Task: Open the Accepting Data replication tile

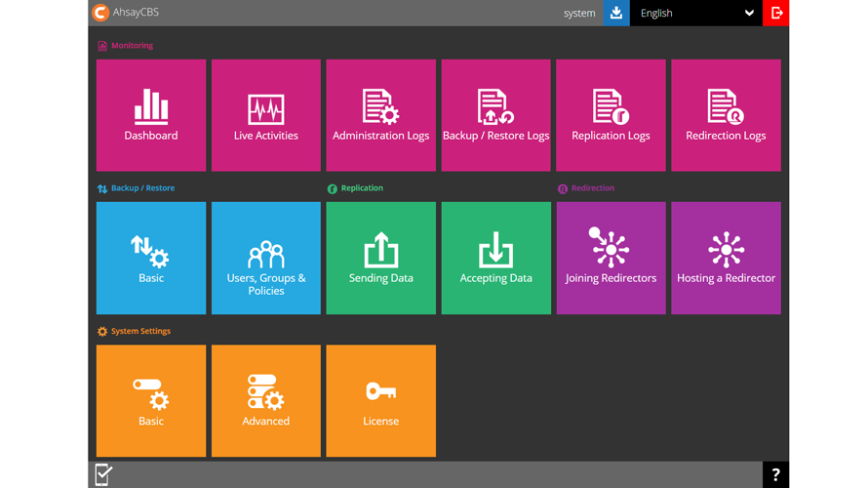Action: (x=496, y=258)
